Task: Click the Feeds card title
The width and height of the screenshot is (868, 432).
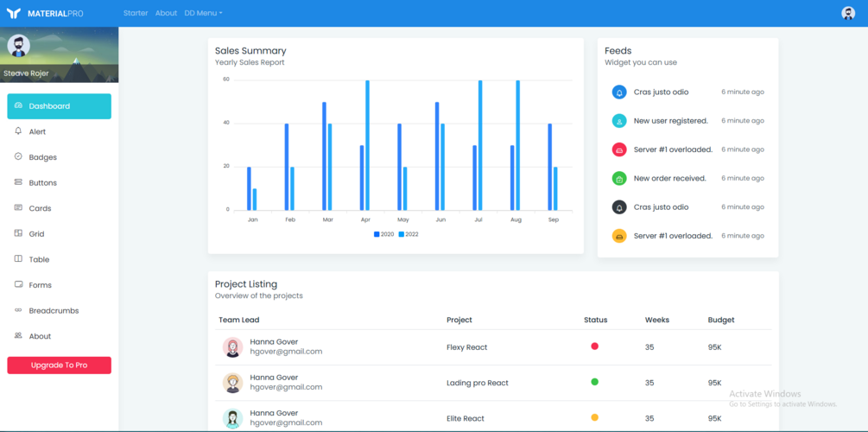Action: (618, 51)
